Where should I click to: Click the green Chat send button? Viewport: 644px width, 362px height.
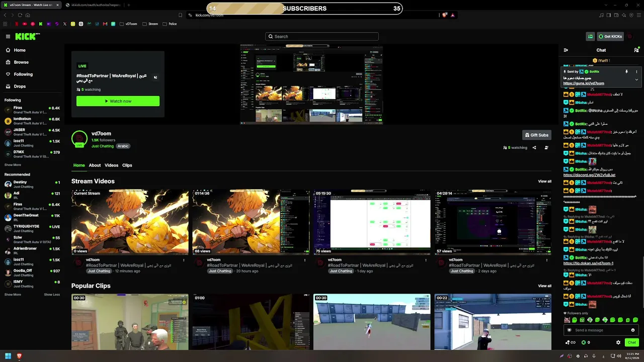pos(632,342)
